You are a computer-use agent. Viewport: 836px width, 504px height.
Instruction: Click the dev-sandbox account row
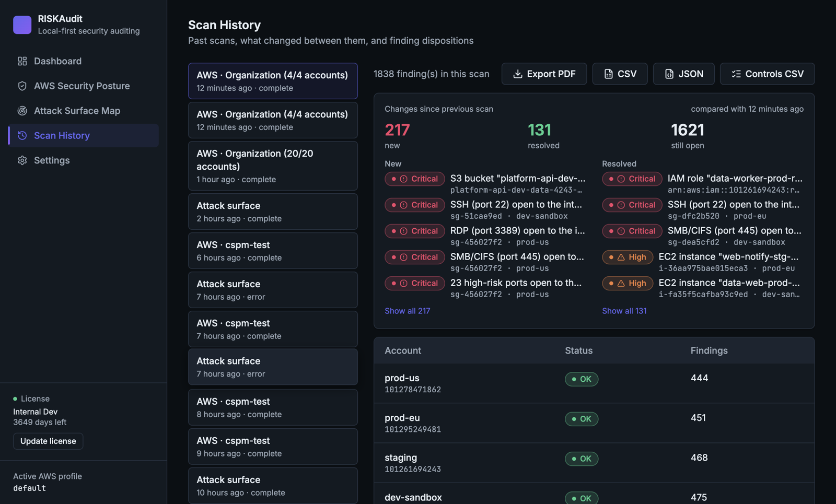(x=594, y=494)
